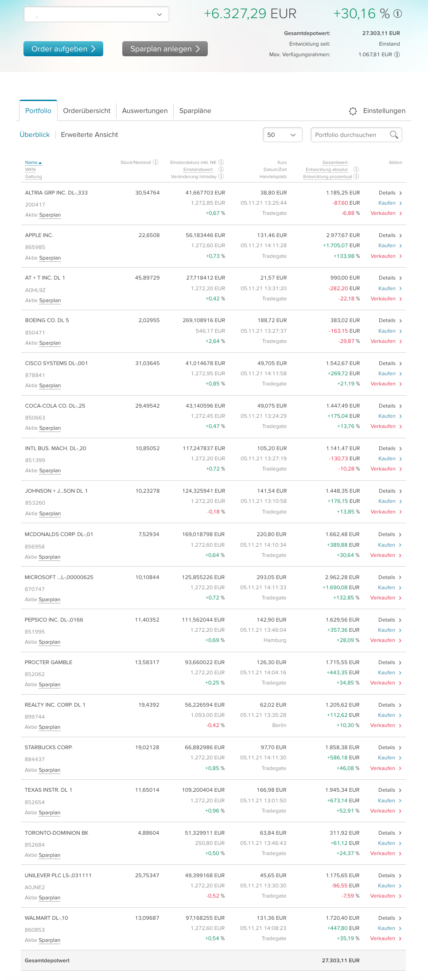Click Verkaufen for PEPSICO INC.

[382, 640]
